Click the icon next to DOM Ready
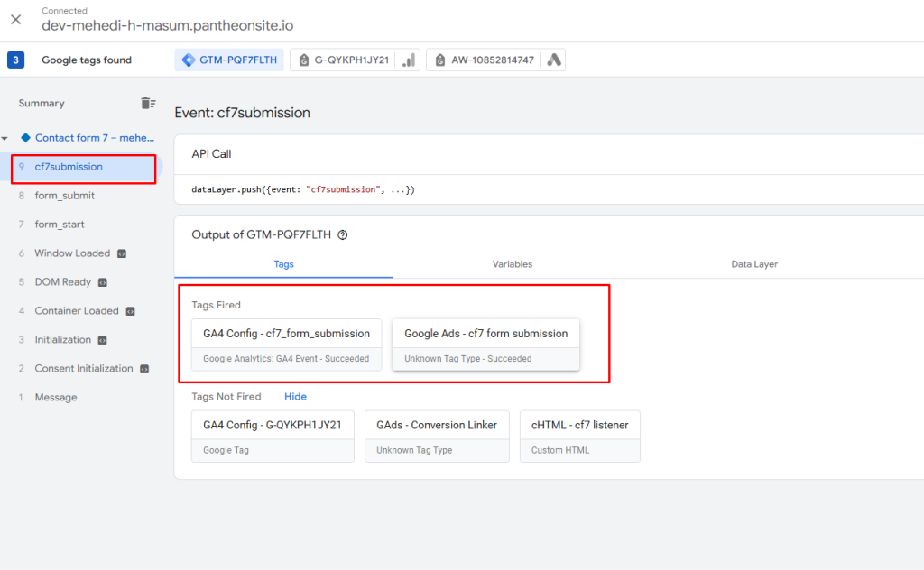This screenshot has height=570, width=924. click(103, 282)
